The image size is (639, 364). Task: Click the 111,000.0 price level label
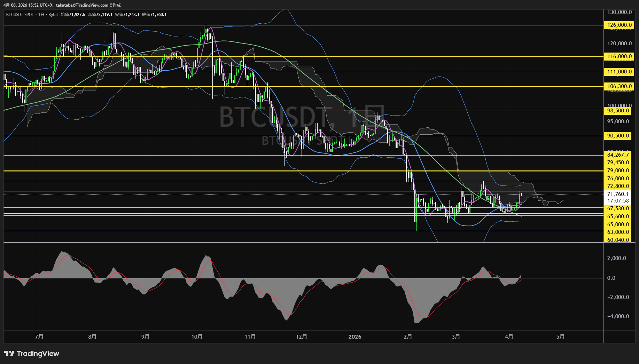[618, 72]
